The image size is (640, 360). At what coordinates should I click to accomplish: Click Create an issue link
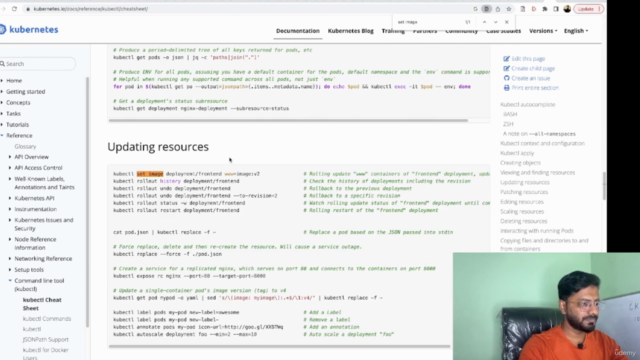pyautogui.click(x=527, y=78)
